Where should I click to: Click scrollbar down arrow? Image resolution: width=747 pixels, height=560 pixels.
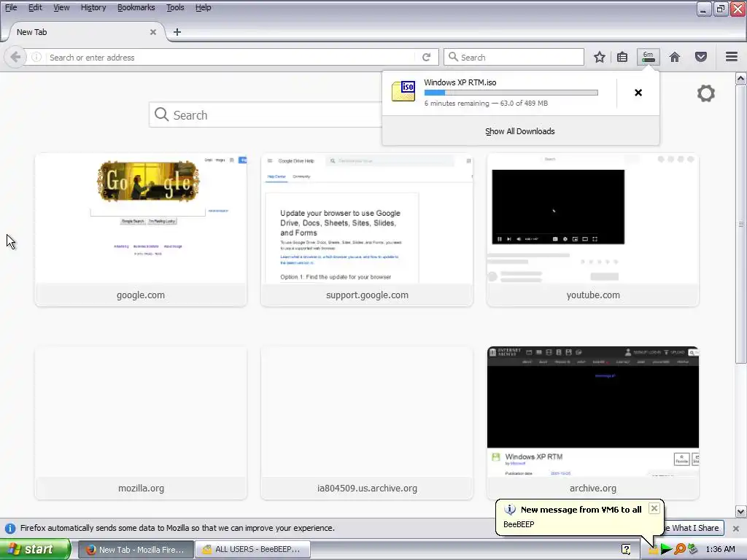(x=741, y=511)
